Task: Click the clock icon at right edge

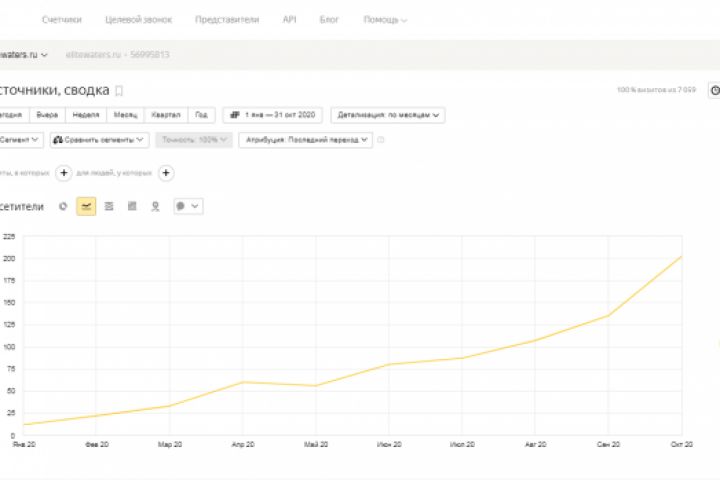Action: click(x=714, y=91)
